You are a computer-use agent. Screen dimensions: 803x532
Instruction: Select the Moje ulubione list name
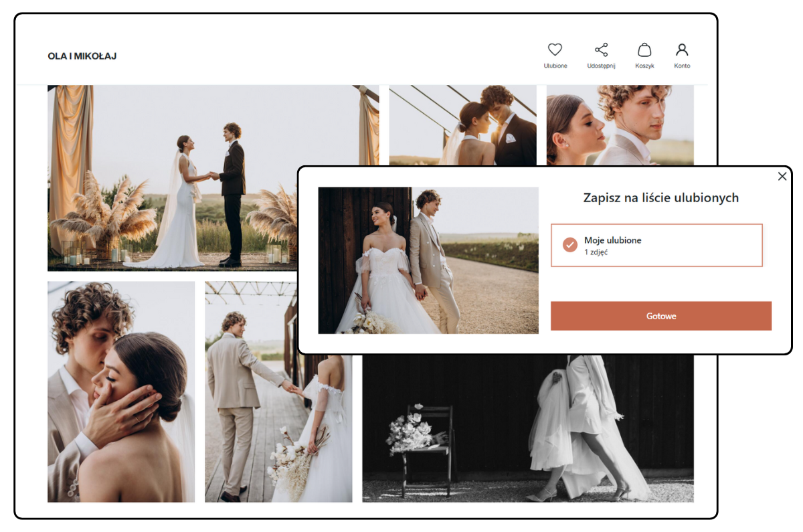612,240
